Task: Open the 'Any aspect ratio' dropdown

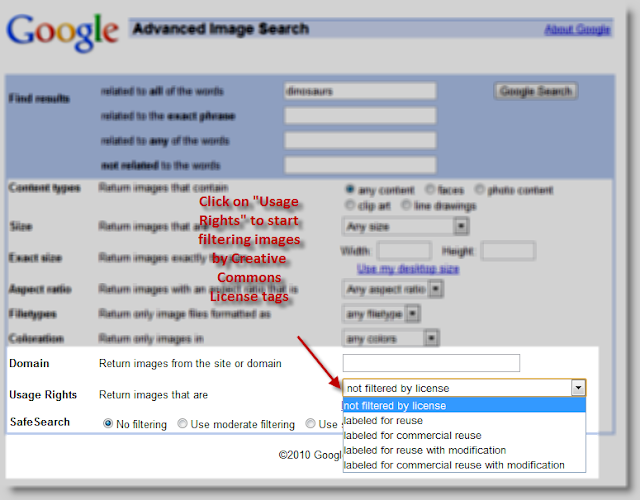Action: pyautogui.click(x=393, y=289)
